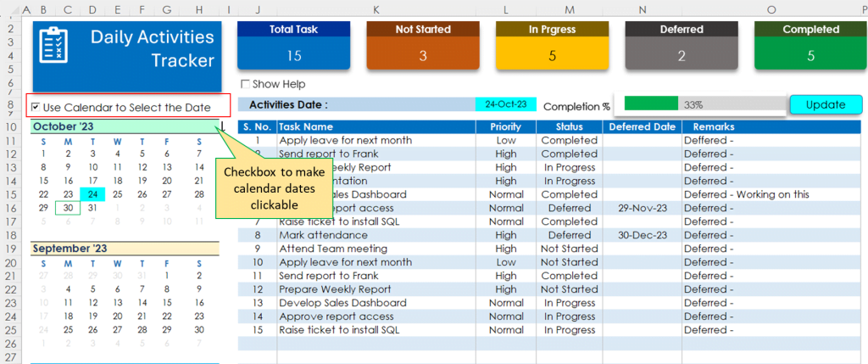The width and height of the screenshot is (868, 364).
Task: Open Status cell for Attend Team meeting
Action: point(569,249)
